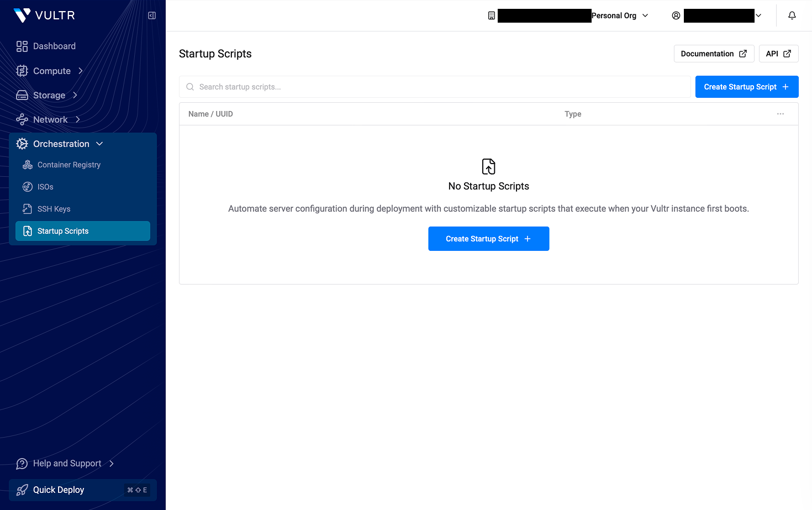Focus the Search startup scripts field
This screenshot has width=812, height=510.
[x=435, y=87]
